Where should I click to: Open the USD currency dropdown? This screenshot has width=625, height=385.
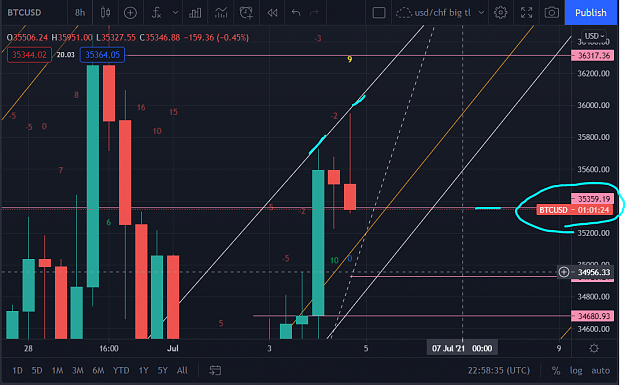(x=594, y=36)
